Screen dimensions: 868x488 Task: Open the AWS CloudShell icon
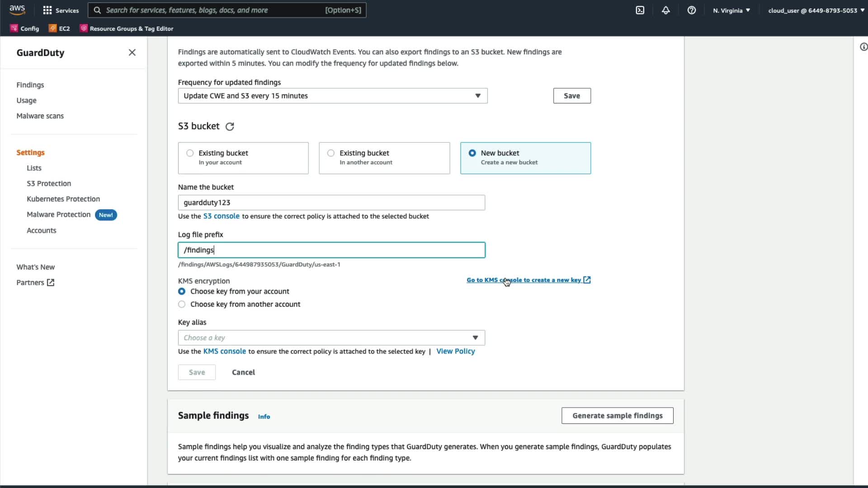[x=640, y=10]
